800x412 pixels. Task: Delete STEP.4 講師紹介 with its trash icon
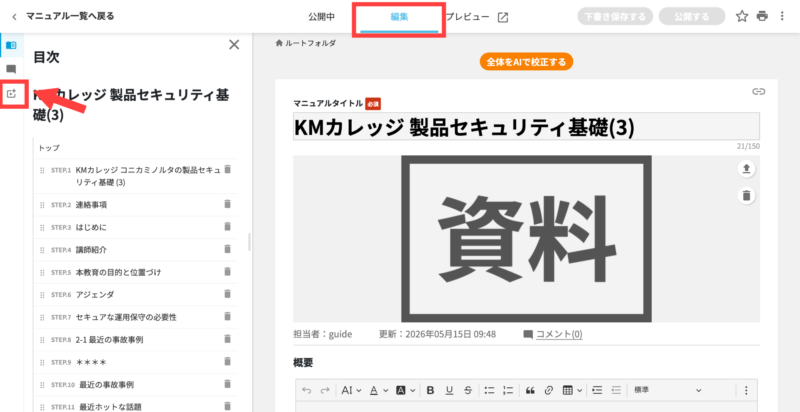pos(228,249)
